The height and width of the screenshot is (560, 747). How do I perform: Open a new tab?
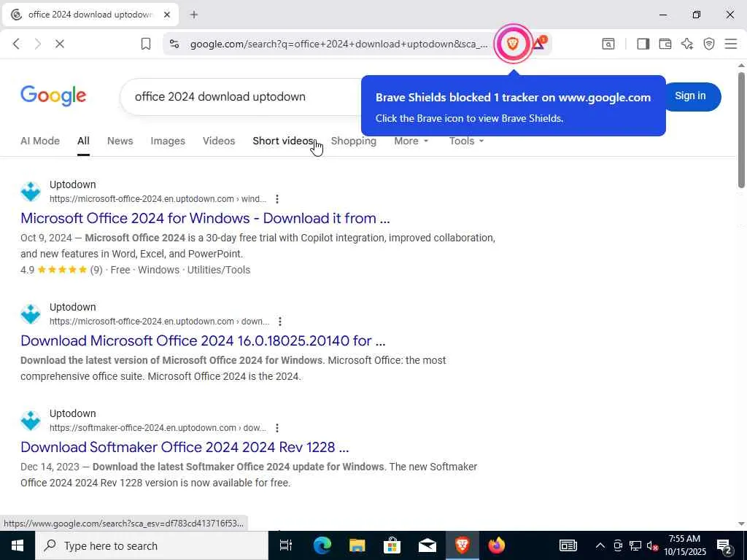[194, 15]
